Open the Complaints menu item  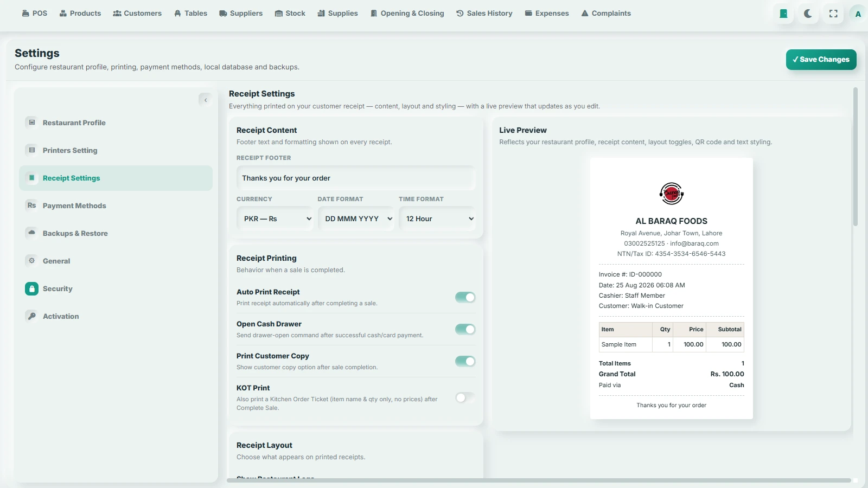(x=606, y=13)
